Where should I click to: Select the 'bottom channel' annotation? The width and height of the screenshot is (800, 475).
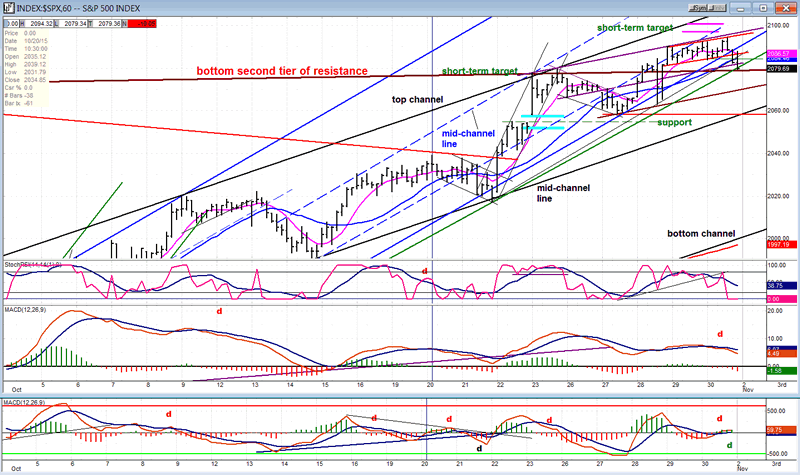click(701, 234)
